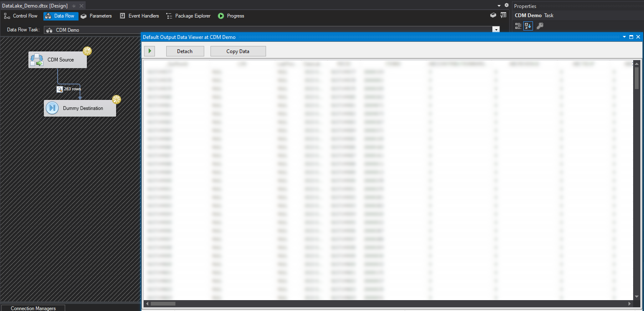Click the data viewer vertical scrollbar thumb
Screen dimensions: 644x311
click(637, 78)
